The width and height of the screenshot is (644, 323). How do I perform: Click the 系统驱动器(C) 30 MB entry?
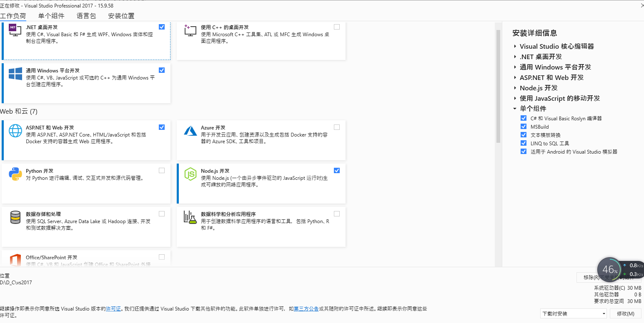618,288
